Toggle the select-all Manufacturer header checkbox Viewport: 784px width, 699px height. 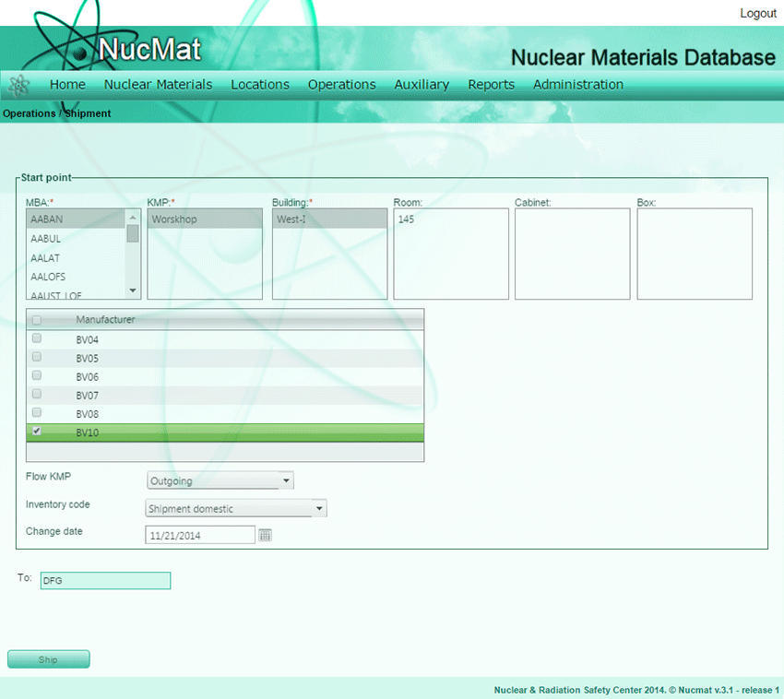[x=37, y=320]
